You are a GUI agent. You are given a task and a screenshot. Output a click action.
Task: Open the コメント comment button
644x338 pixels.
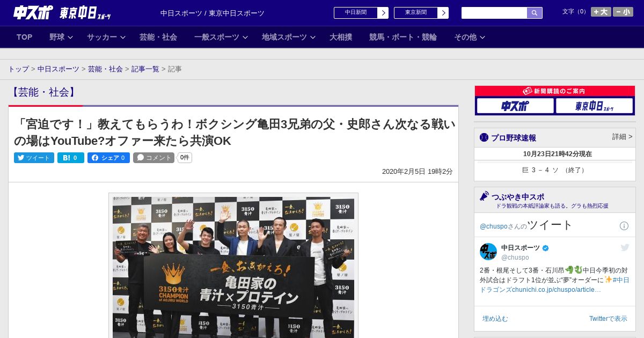[x=154, y=158]
